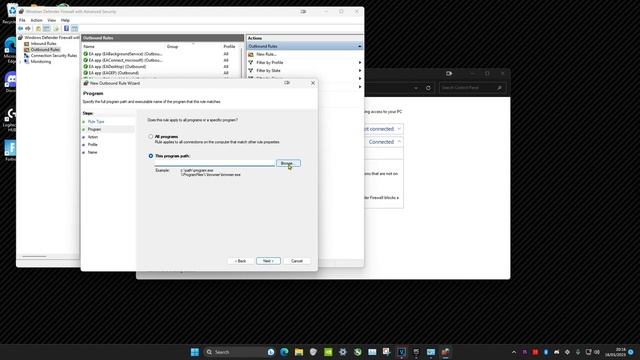Click Cancel in the New Outbound Rule Wizard
This screenshot has width=640, height=360.
(x=297, y=261)
